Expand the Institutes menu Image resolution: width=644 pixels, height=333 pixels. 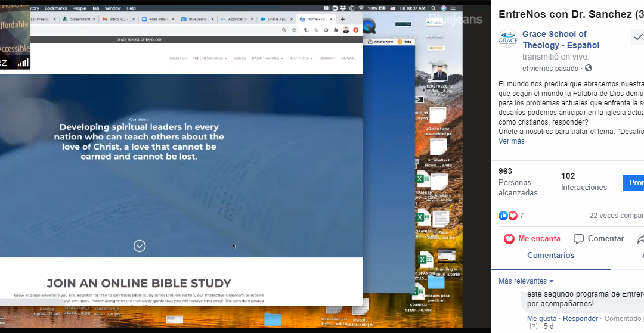coord(301,58)
